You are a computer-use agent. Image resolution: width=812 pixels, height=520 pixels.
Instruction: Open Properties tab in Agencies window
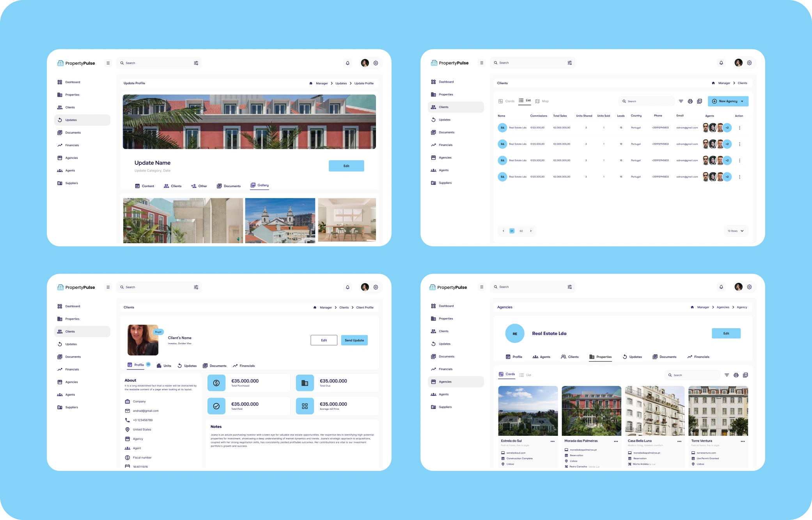(x=600, y=357)
